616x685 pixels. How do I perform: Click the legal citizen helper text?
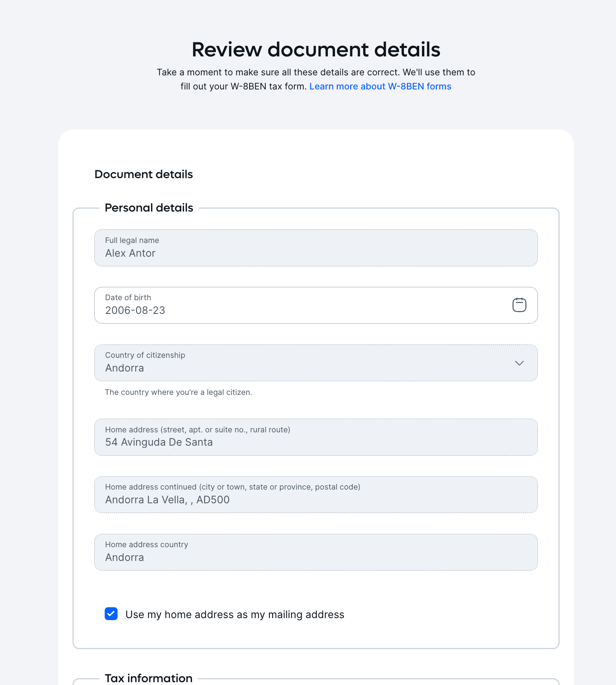178,392
